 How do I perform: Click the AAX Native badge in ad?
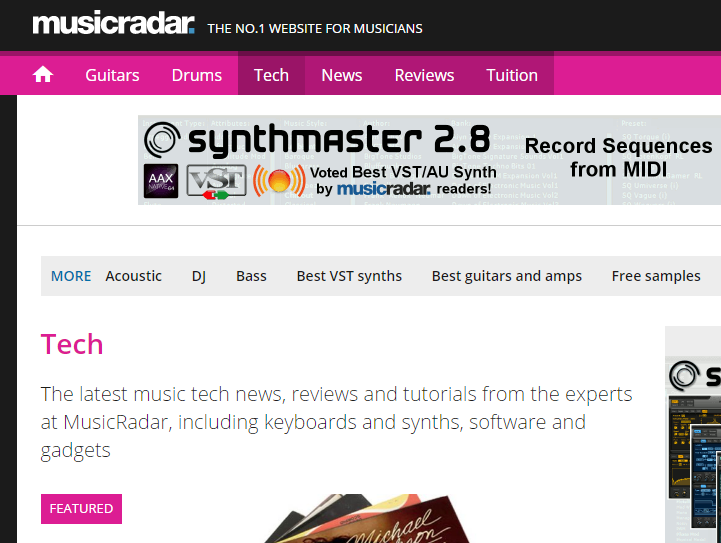click(161, 181)
